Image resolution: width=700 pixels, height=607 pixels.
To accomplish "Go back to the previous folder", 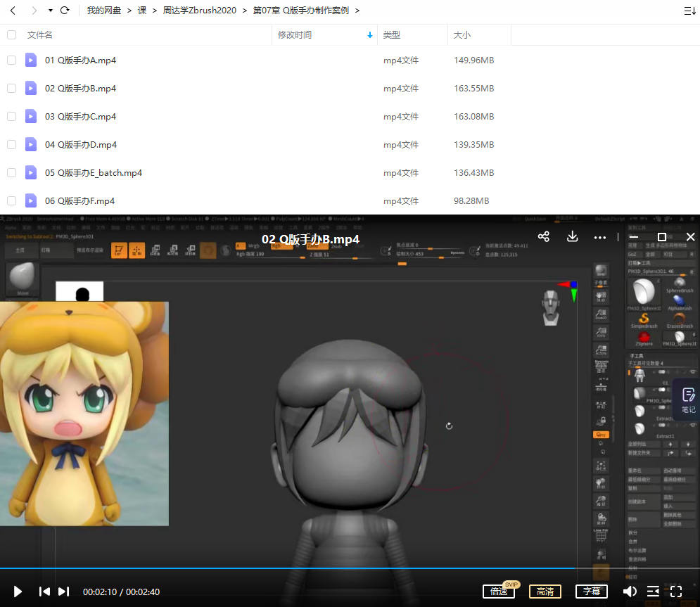I will 13,11.
